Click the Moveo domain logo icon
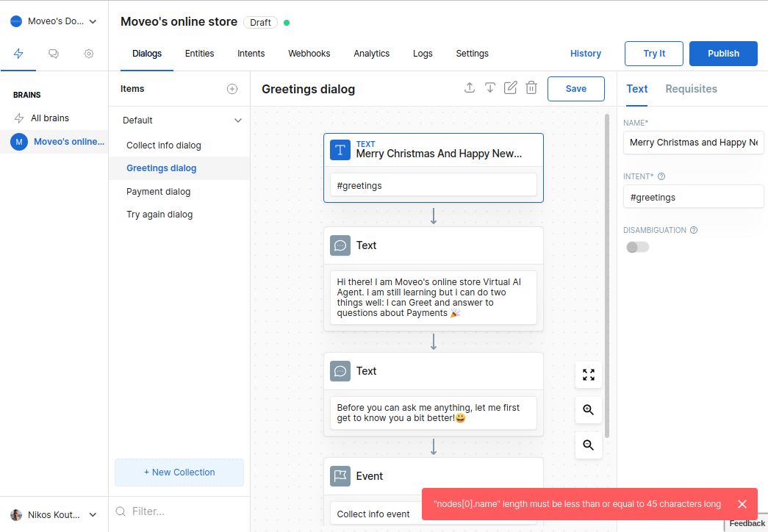Viewport: 768px width, 532px height. pyautogui.click(x=16, y=21)
